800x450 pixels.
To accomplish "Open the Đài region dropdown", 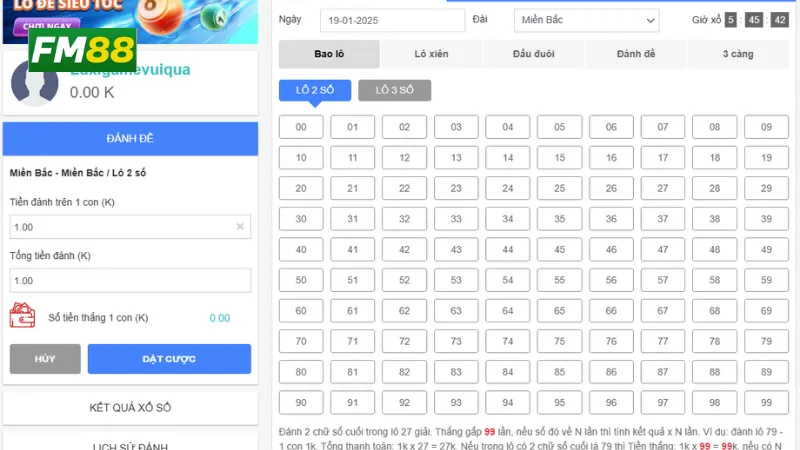I will [x=586, y=20].
